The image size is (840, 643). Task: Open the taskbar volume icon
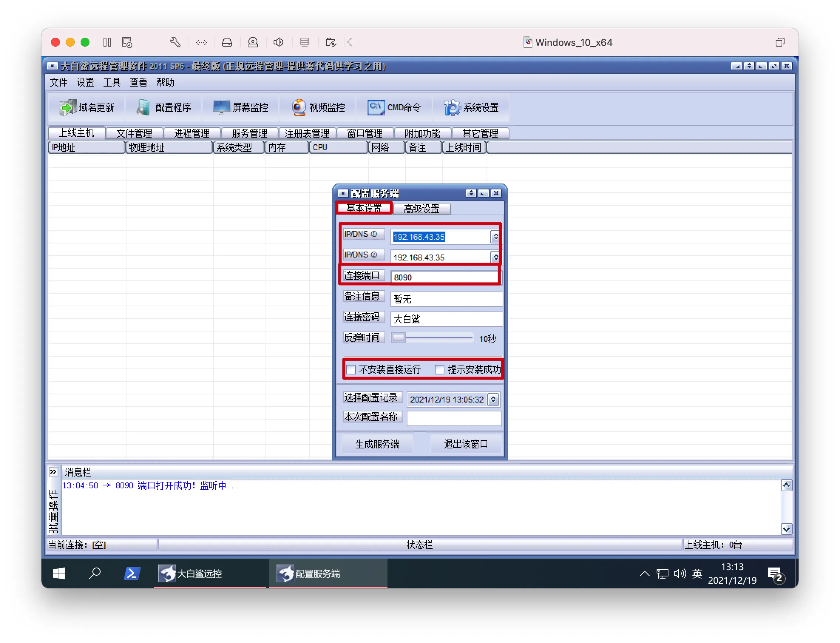click(680, 573)
